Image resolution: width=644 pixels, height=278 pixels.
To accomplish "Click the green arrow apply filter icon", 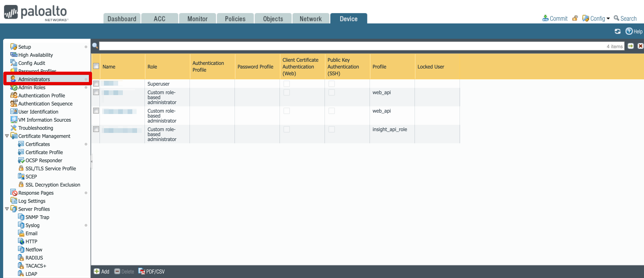I will [x=630, y=46].
